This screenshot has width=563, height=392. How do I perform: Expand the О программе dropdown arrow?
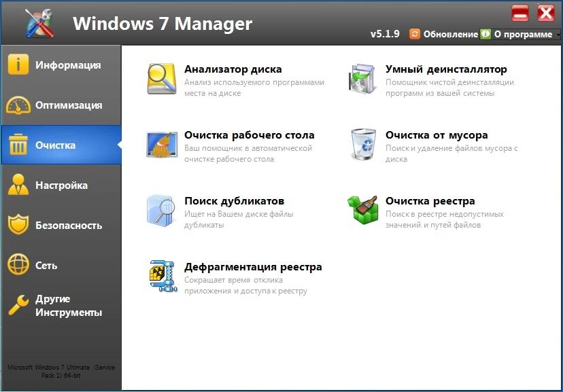click(558, 35)
